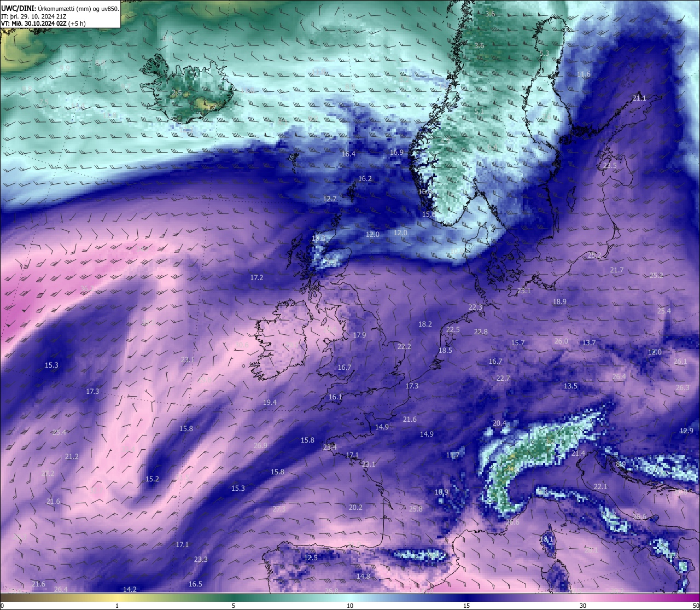Click the 26.1 value at the right edge

tap(680, 361)
